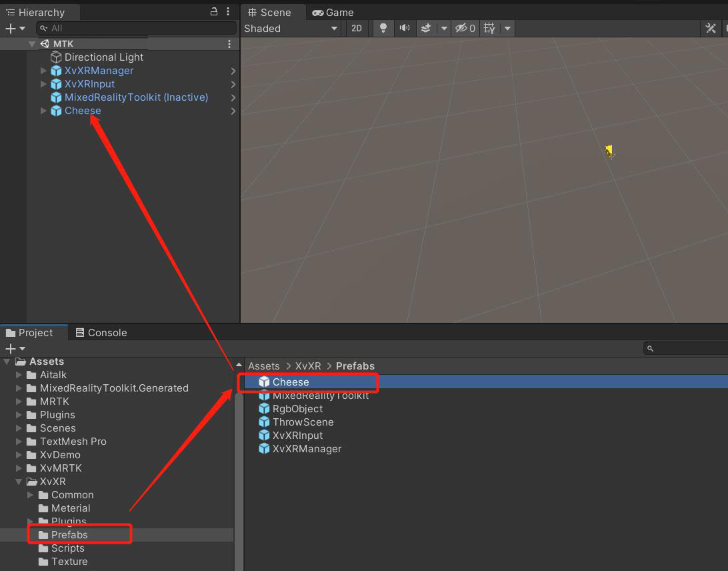This screenshot has width=728, height=571.
Task: Open the scene tools settings icon
Action: pyautogui.click(x=711, y=28)
